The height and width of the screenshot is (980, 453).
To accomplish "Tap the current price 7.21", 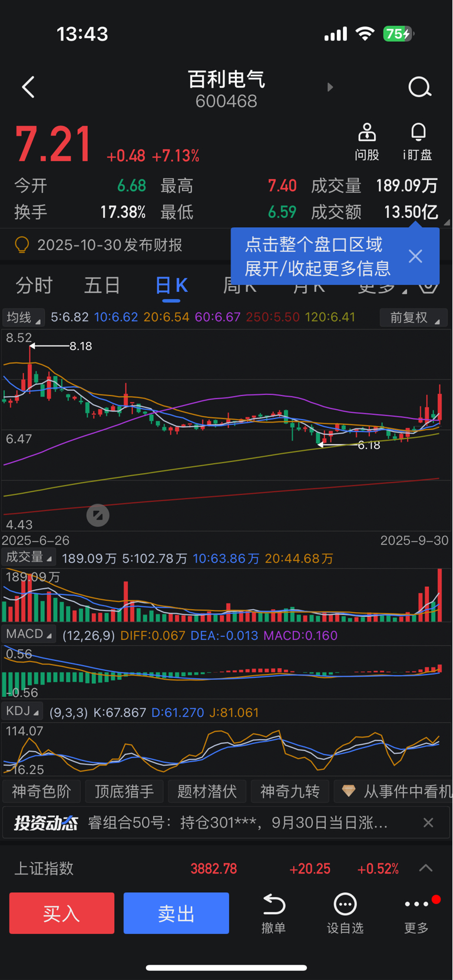I will pyautogui.click(x=53, y=144).
